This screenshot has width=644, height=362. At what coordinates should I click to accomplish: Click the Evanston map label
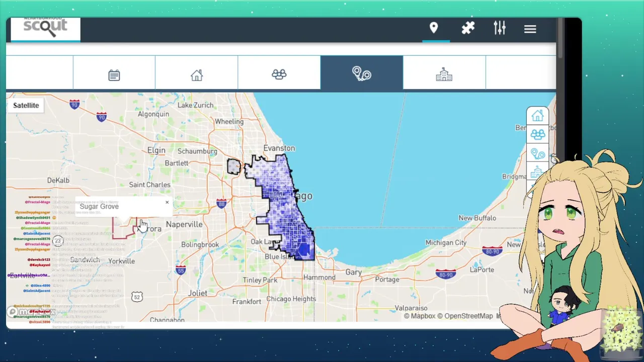(279, 148)
